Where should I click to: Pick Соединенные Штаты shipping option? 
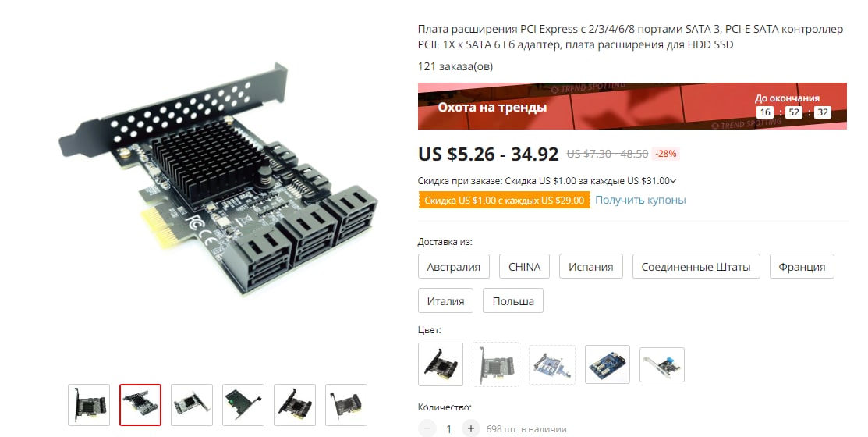tap(696, 266)
